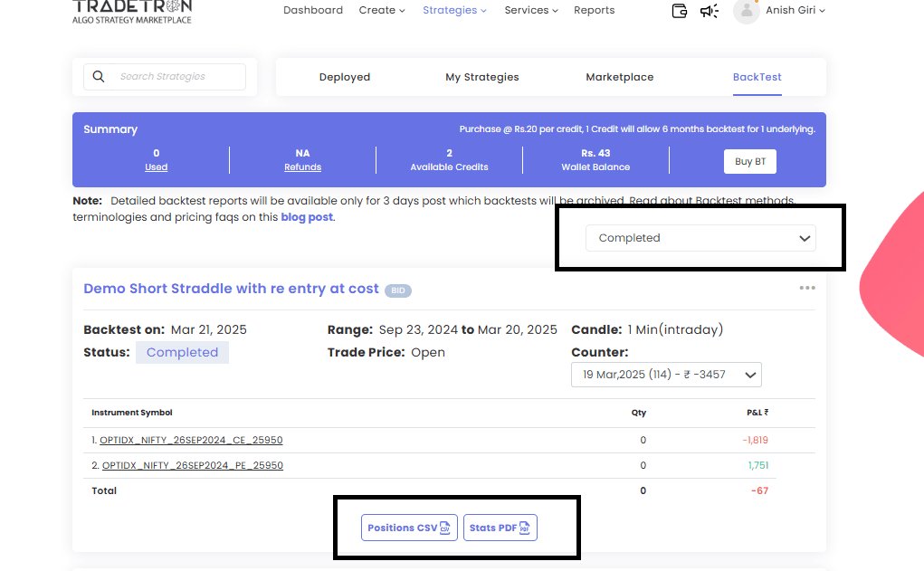Download the Positions CSV file

coord(409,528)
